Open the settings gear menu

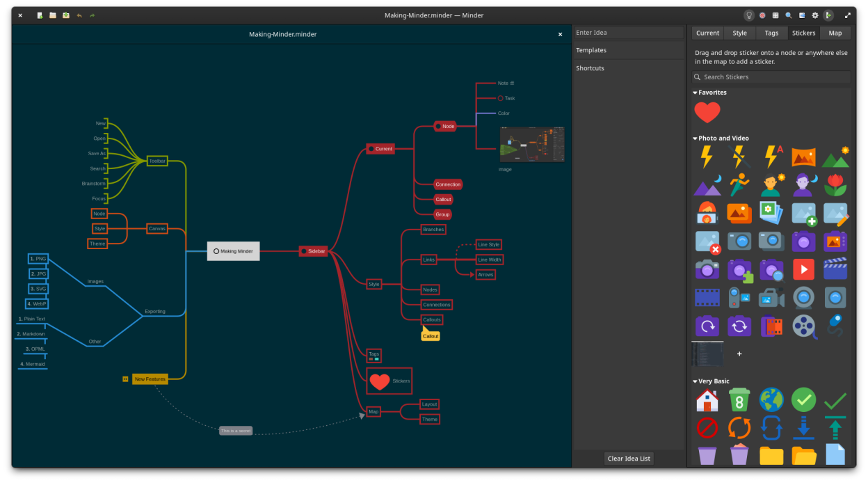(x=815, y=15)
